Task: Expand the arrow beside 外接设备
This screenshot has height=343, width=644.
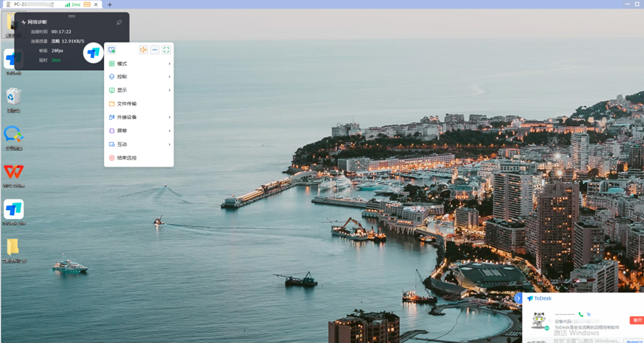Action: (x=169, y=117)
